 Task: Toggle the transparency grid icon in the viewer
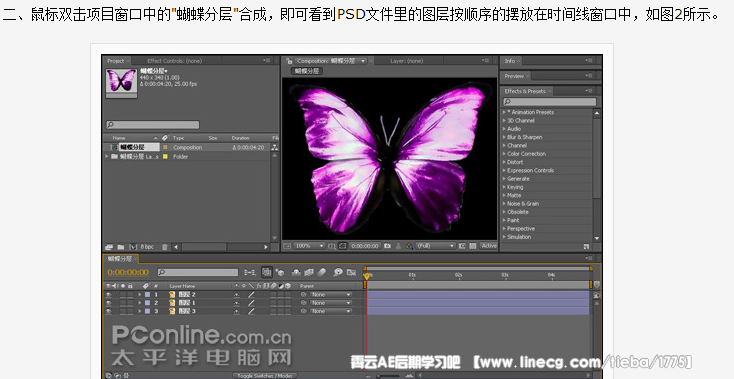tap(472, 246)
